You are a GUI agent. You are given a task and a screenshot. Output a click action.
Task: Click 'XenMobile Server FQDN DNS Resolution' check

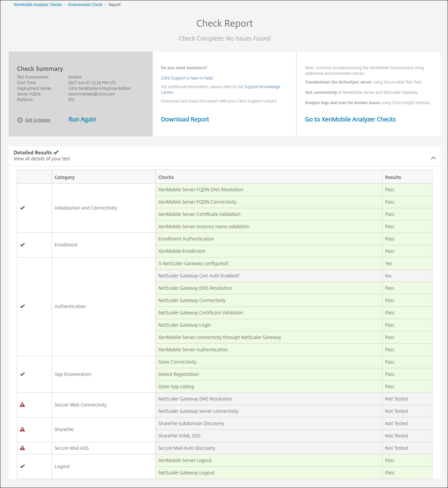pos(269,190)
